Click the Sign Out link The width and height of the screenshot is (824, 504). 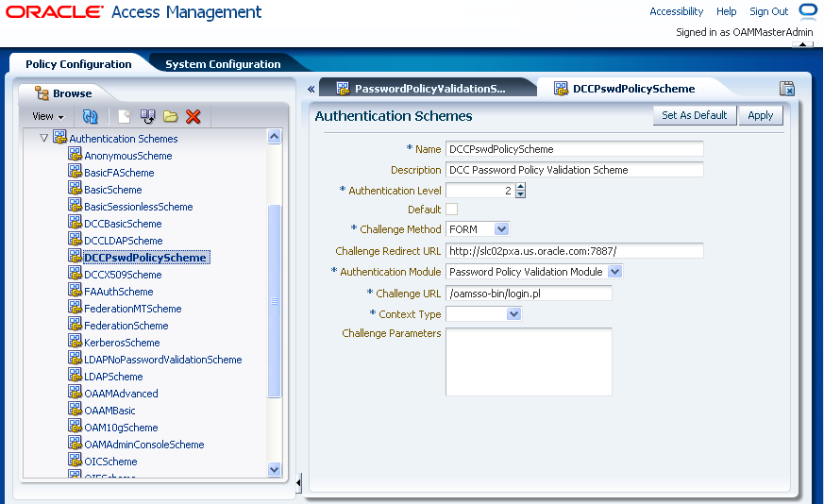tap(769, 11)
